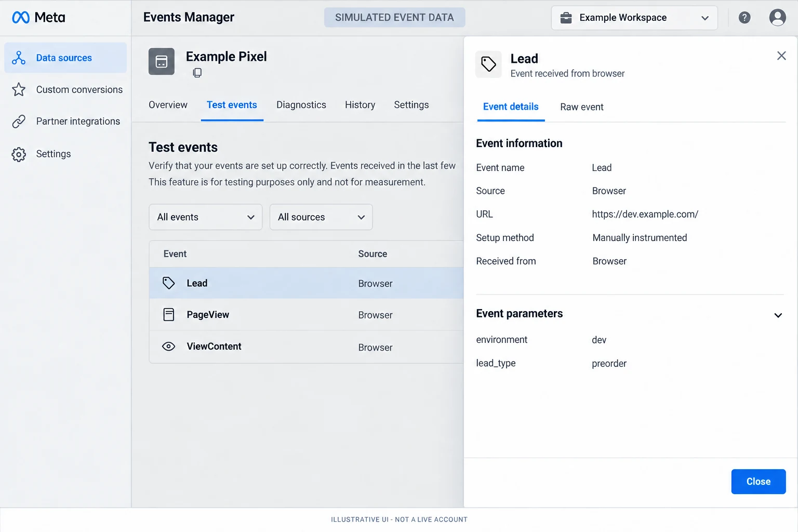Click the Event column header
This screenshot has height=532, width=798.
[x=175, y=254]
